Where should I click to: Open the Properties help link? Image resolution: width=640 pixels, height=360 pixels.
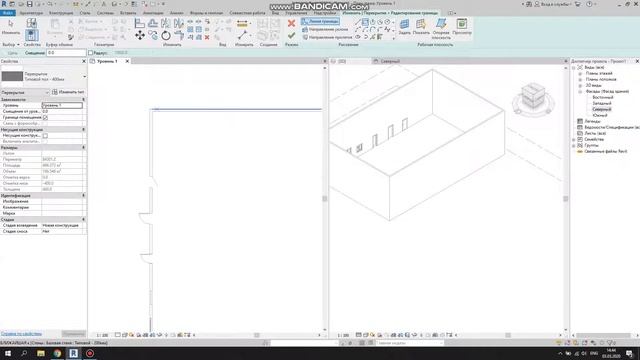tap(21, 334)
